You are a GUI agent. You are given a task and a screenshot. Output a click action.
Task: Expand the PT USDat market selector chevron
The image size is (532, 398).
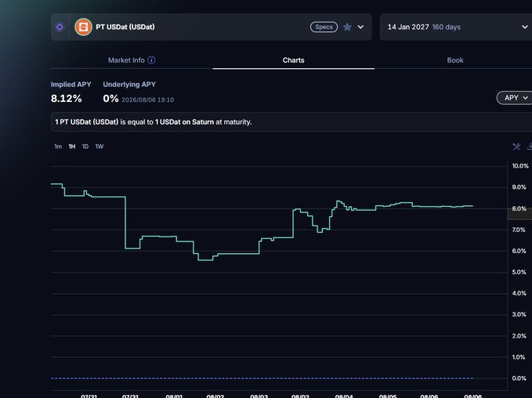(360, 27)
